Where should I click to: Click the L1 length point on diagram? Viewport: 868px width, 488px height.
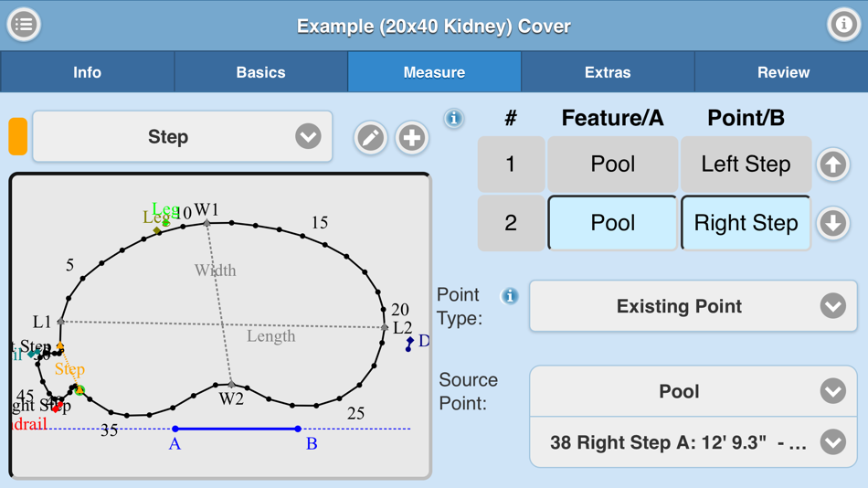tap(61, 322)
